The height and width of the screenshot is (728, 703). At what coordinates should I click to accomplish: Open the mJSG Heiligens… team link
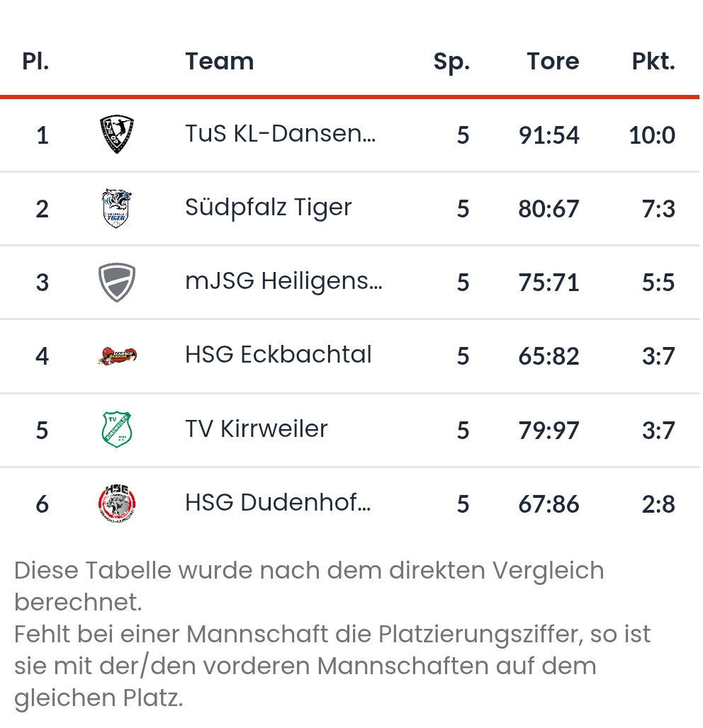point(283,281)
